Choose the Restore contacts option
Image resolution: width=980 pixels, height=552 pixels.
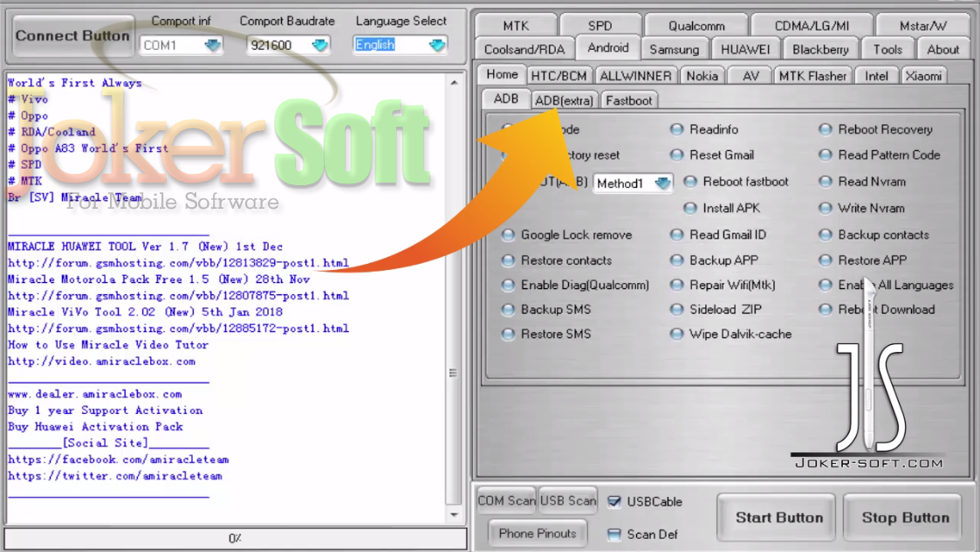coord(557,260)
